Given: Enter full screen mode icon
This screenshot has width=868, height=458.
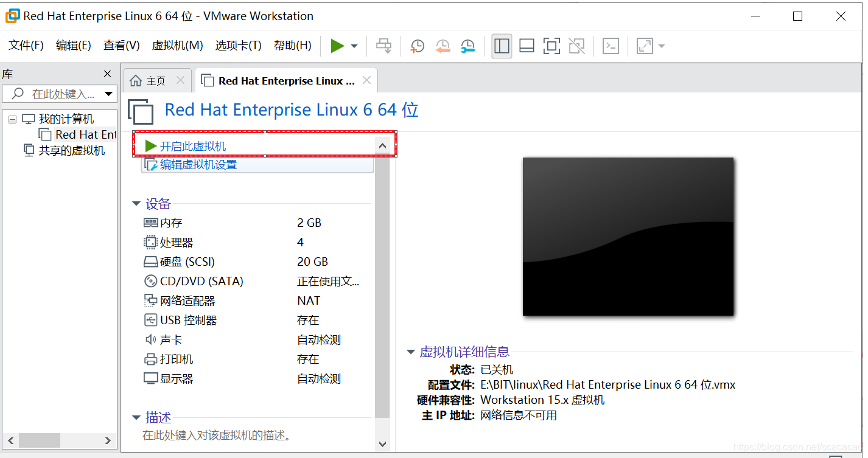Looking at the screenshot, I should pyautogui.click(x=551, y=46).
